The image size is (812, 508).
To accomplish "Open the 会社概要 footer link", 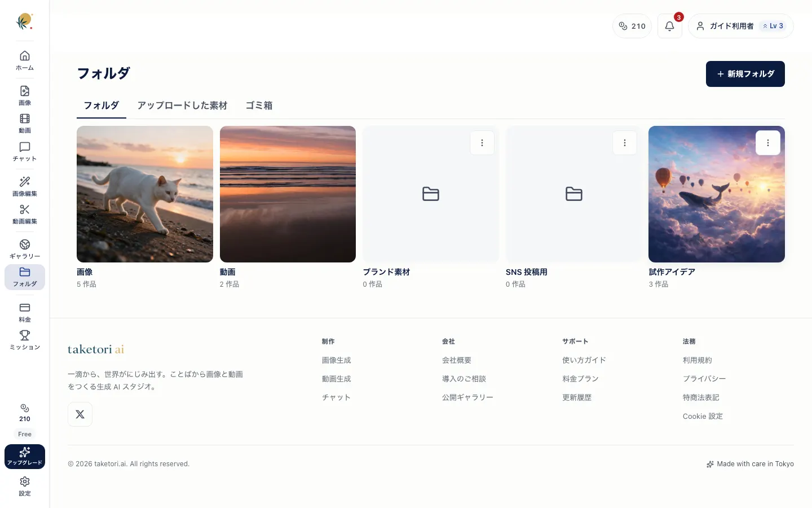I will click(457, 360).
